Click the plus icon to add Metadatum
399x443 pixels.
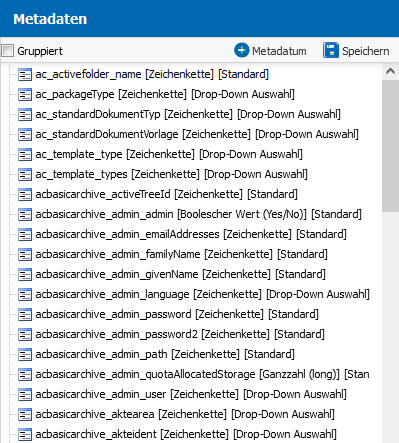click(x=241, y=50)
